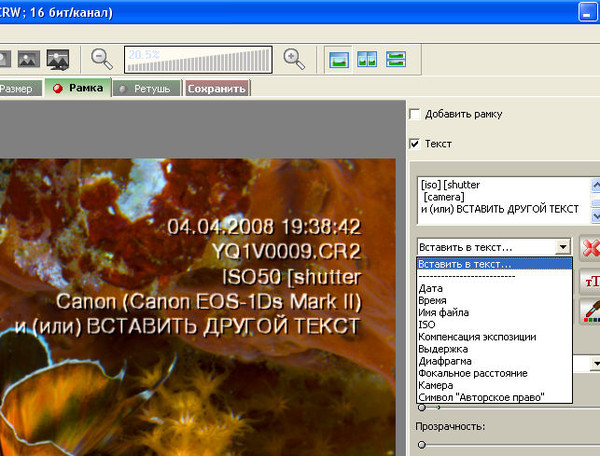Select the single image view icon
This screenshot has height=456, width=600.
point(339,60)
